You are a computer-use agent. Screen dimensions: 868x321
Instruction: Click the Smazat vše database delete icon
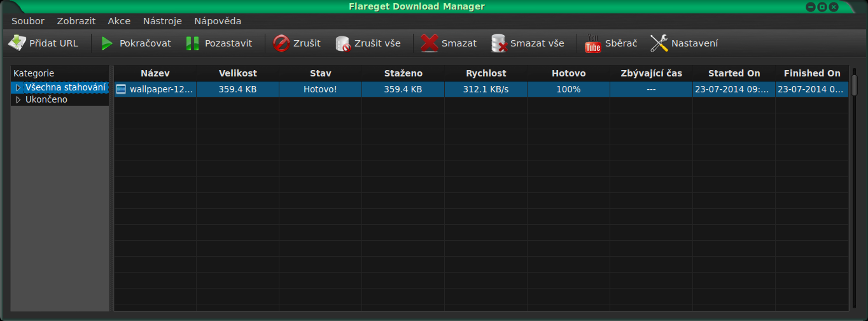pyautogui.click(x=499, y=43)
